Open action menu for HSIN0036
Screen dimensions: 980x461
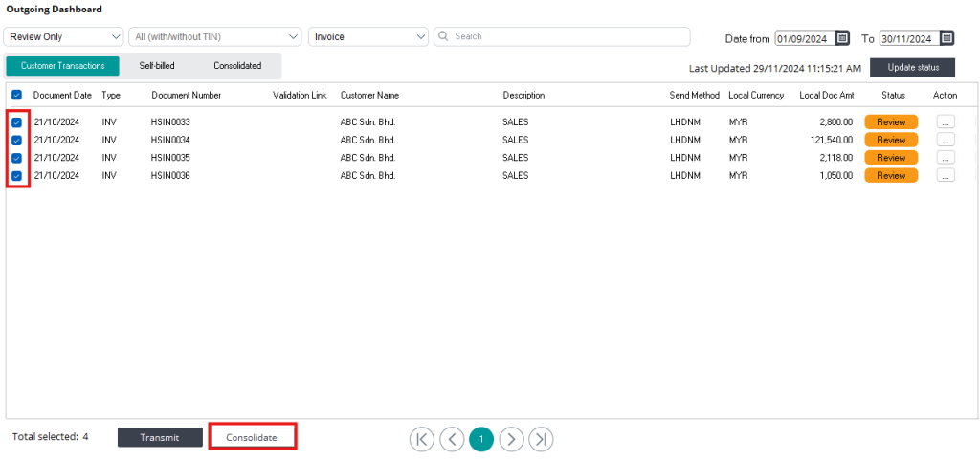tap(945, 176)
